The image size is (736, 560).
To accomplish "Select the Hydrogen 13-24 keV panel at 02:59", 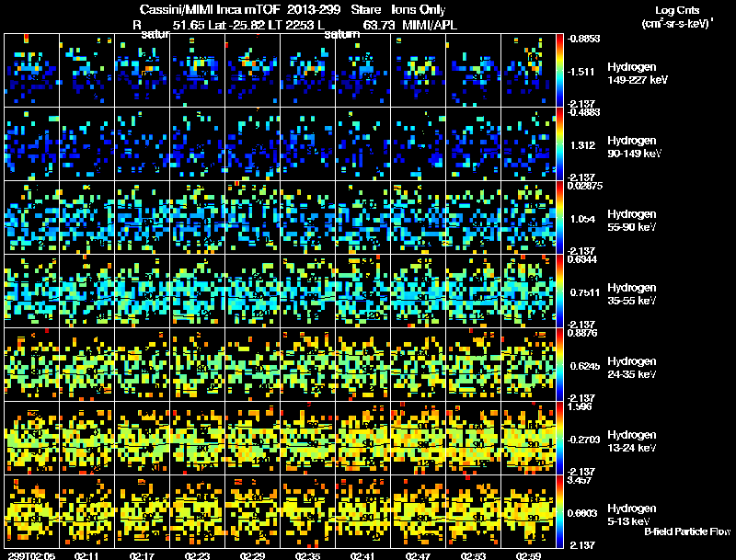I will [528, 439].
